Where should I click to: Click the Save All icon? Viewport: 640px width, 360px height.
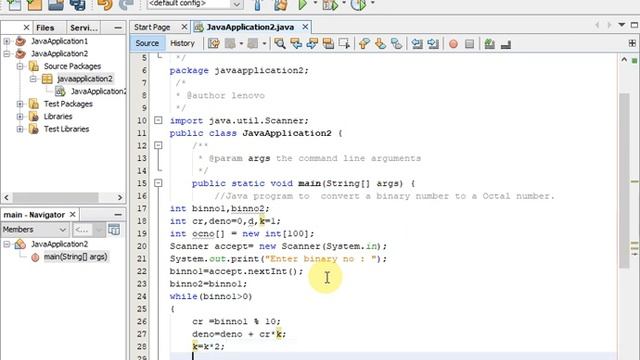(77, 4)
